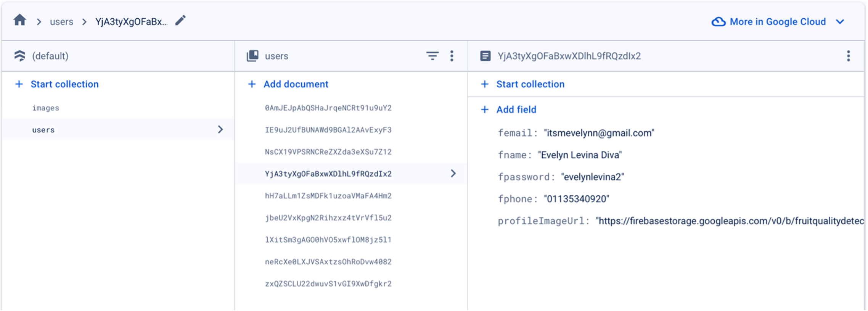Open the filter icon in users panel
Screen dimensions: 868x311
pyautogui.click(x=432, y=56)
